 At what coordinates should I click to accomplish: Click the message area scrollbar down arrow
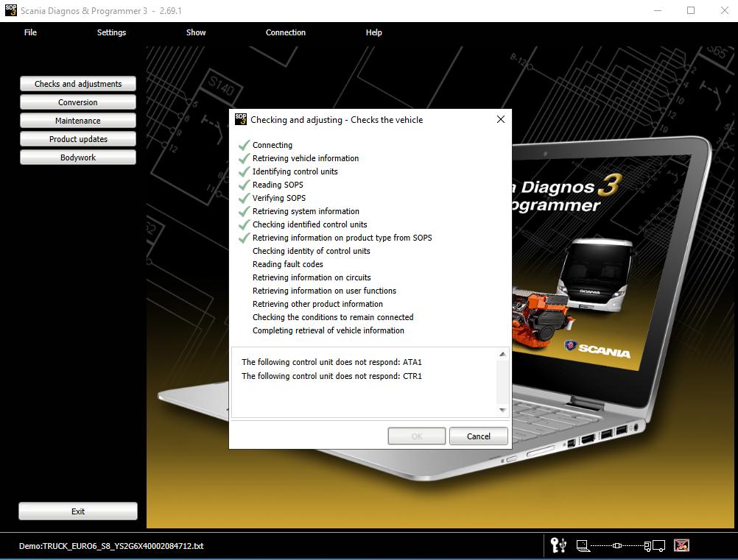tap(502, 410)
